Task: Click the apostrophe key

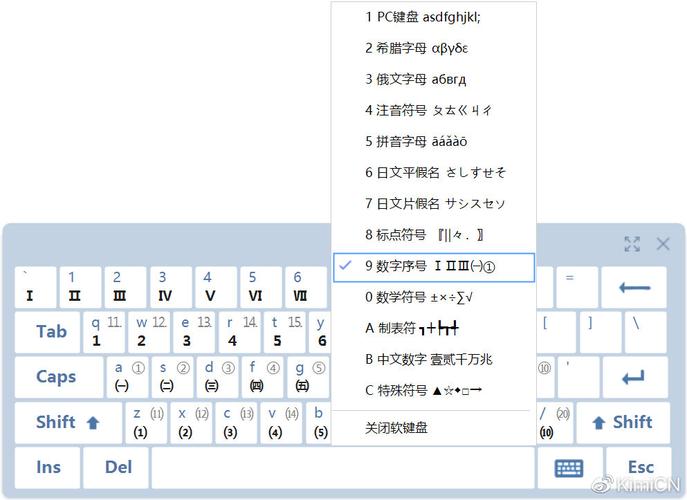Action: click(578, 377)
